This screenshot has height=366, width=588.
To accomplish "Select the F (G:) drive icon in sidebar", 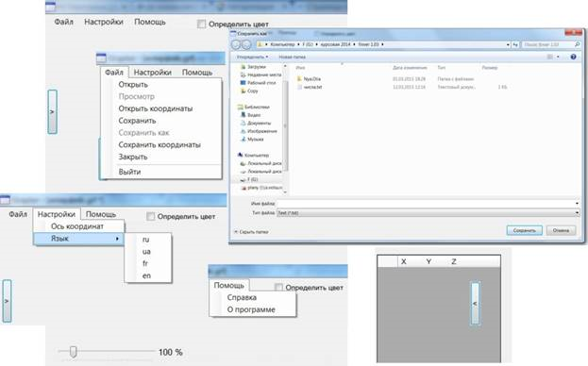I will 243,179.
